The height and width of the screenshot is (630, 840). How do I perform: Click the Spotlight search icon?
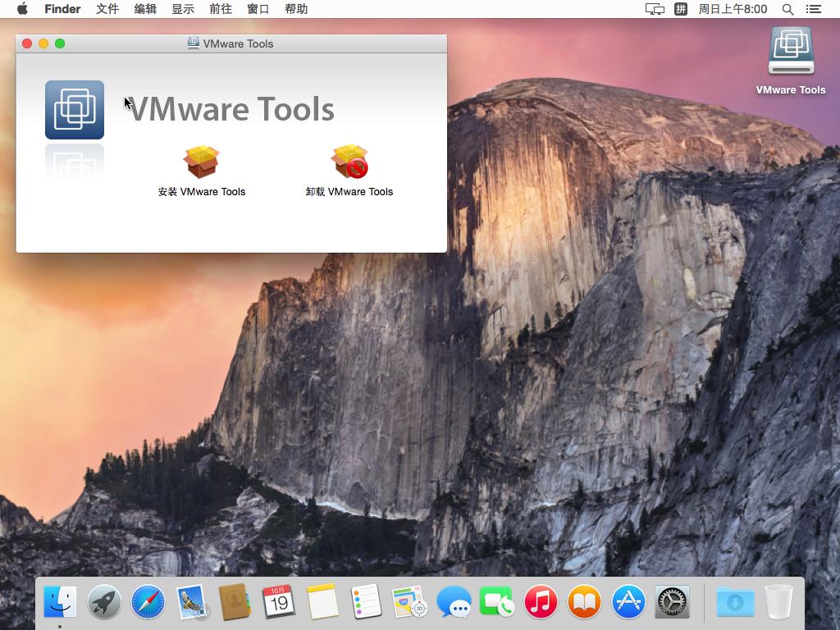pos(787,9)
